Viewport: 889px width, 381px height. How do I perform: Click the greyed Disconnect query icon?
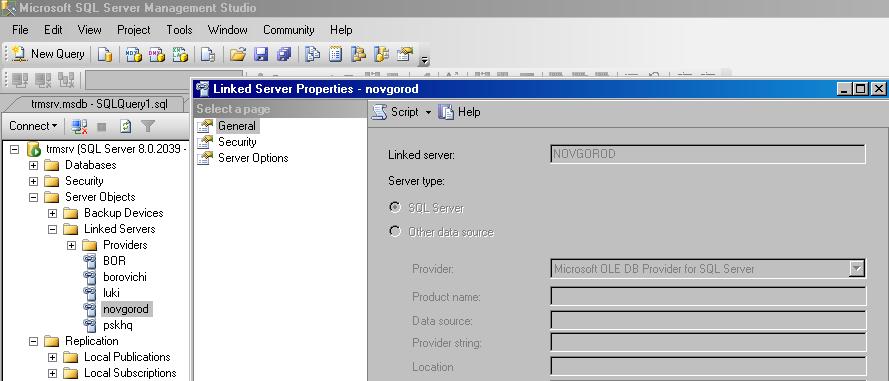(43, 80)
